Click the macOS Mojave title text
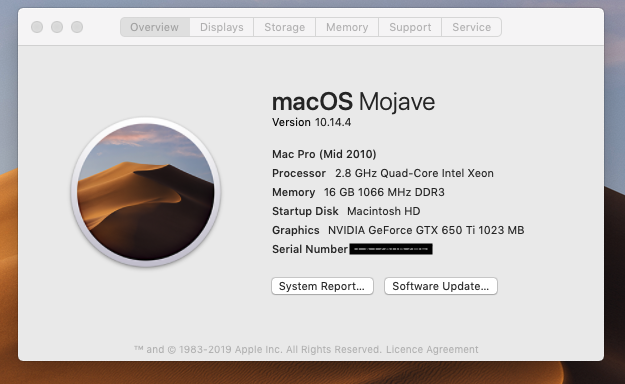The height and width of the screenshot is (384, 625). click(x=353, y=102)
